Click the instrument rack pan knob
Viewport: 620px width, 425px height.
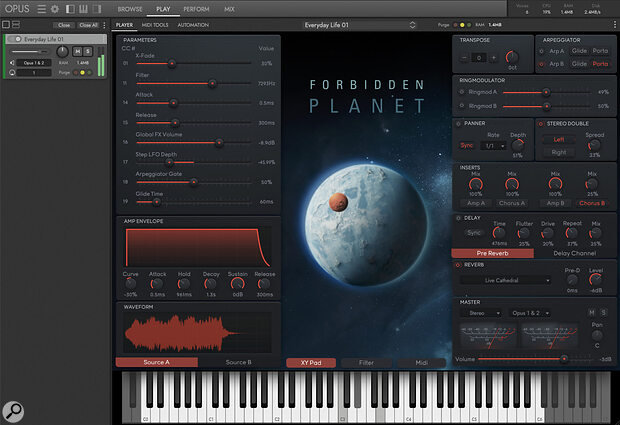(62, 51)
